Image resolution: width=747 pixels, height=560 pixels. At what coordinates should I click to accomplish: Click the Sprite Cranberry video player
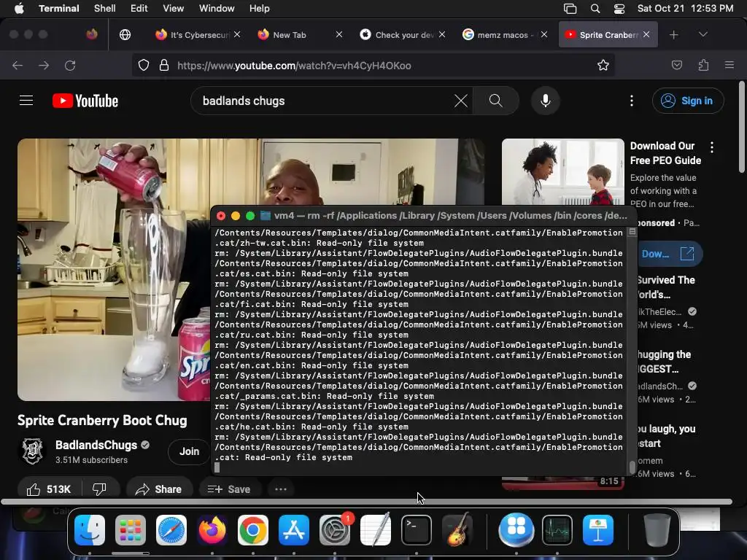pos(115,270)
